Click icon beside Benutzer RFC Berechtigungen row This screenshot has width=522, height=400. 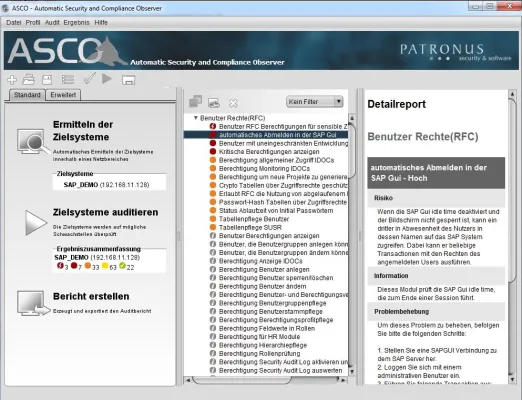[x=213, y=126]
